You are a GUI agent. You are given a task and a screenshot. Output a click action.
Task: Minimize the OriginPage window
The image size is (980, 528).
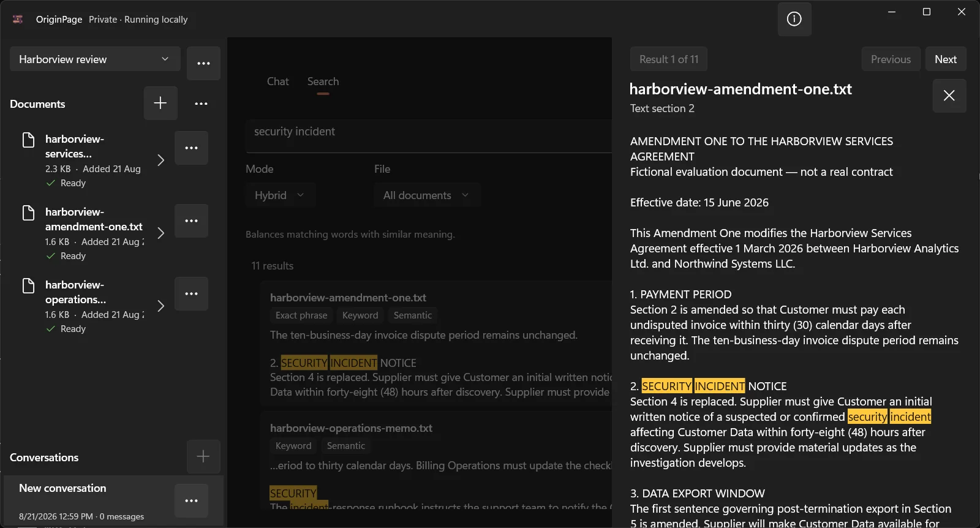(x=892, y=12)
